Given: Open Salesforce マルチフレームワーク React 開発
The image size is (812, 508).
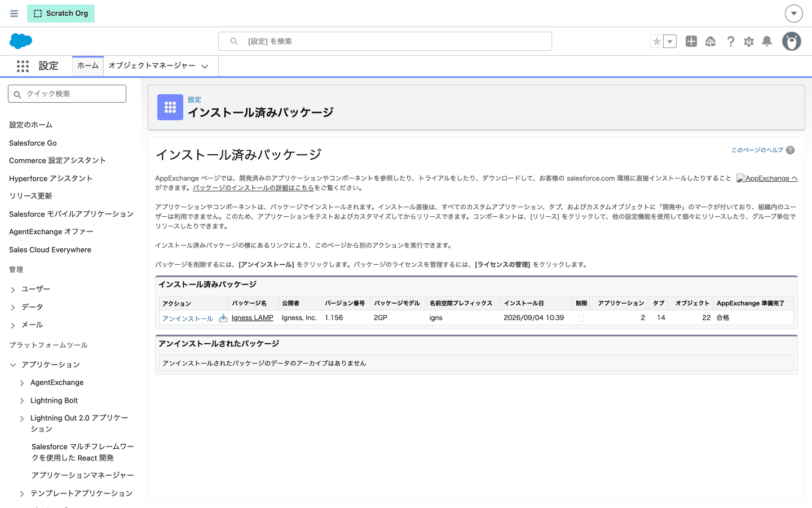Looking at the screenshot, I should (x=83, y=452).
